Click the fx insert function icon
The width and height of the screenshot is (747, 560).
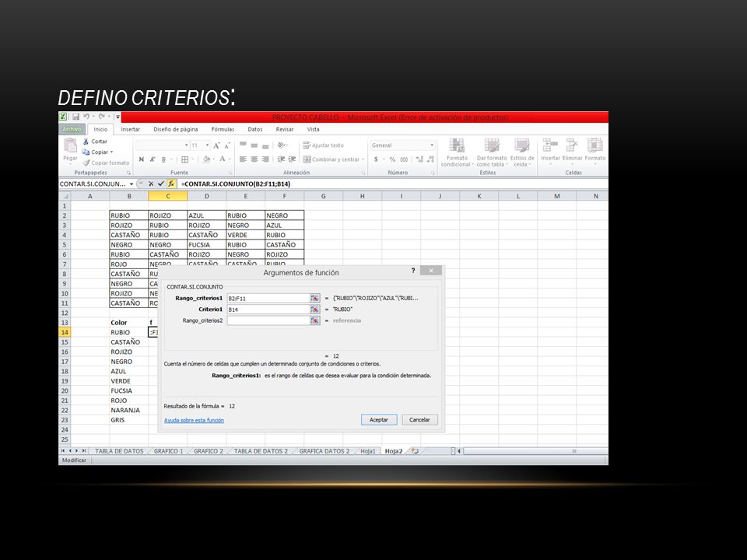point(171,184)
